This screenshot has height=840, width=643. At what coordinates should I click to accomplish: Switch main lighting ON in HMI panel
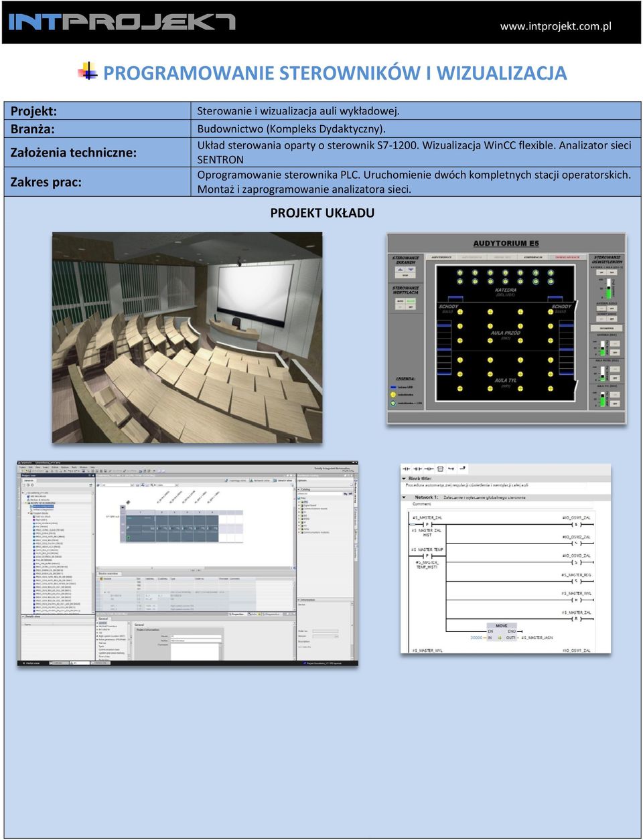601,272
